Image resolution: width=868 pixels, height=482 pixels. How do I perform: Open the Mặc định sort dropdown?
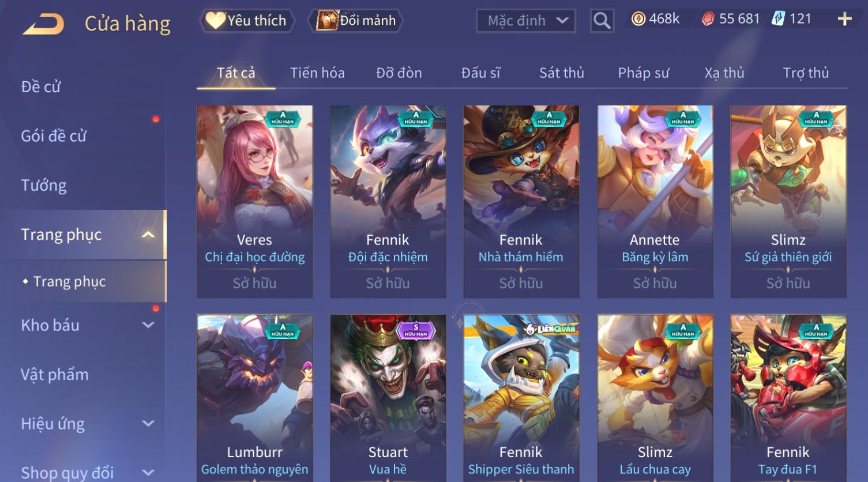point(526,21)
